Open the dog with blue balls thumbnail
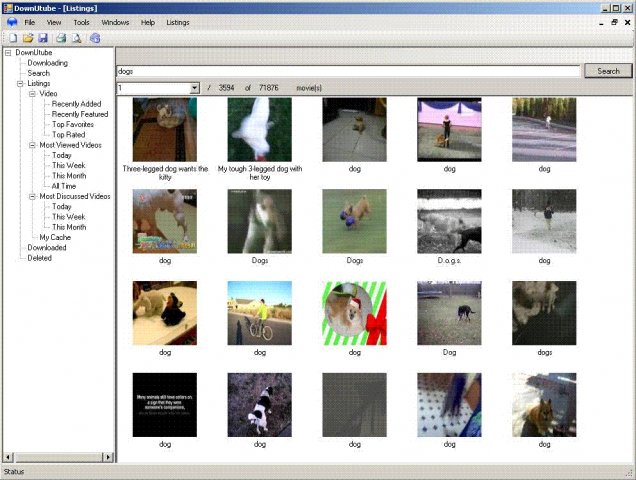 pos(355,222)
